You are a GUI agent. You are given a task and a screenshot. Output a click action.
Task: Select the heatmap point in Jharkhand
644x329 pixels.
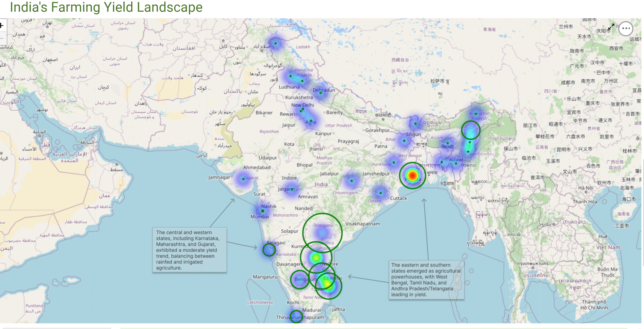coord(394,162)
